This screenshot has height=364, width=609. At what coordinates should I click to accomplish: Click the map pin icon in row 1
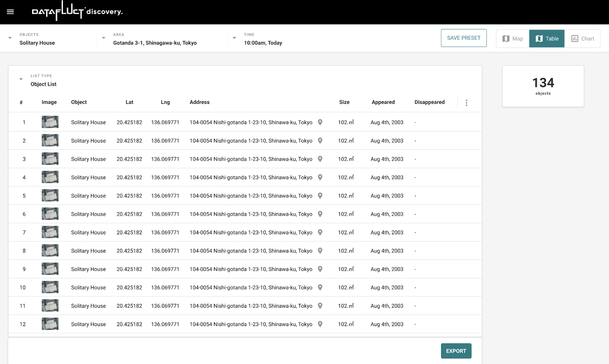click(x=320, y=122)
